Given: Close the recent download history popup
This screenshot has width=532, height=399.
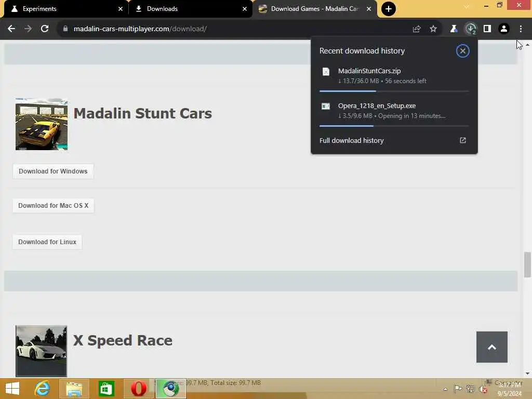Looking at the screenshot, I should click(x=462, y=51).
